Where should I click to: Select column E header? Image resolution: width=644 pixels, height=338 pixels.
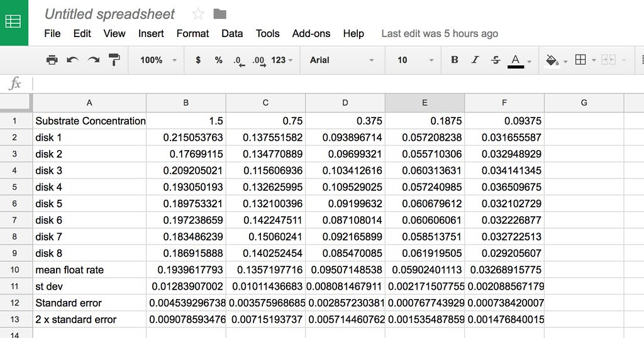click(x=425, y=103)
